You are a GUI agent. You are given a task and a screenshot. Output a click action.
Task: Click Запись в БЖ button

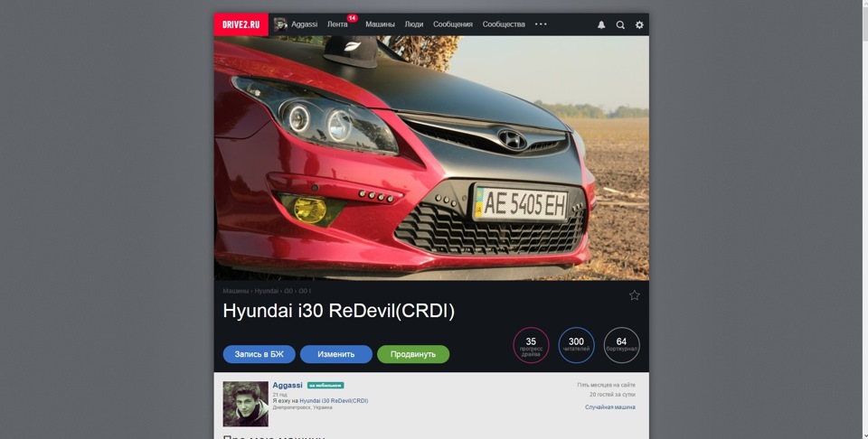click(259, 354)
